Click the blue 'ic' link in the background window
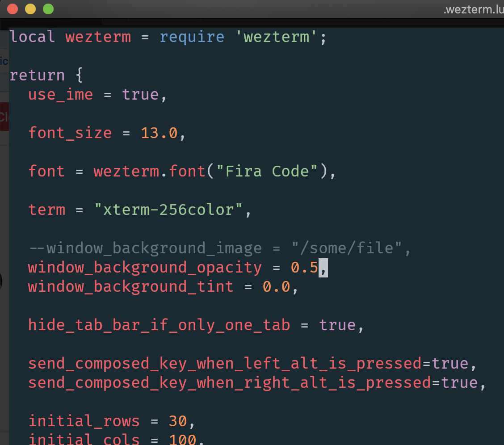The height and width of the screenshot is (445, 504). pos(4,61)
